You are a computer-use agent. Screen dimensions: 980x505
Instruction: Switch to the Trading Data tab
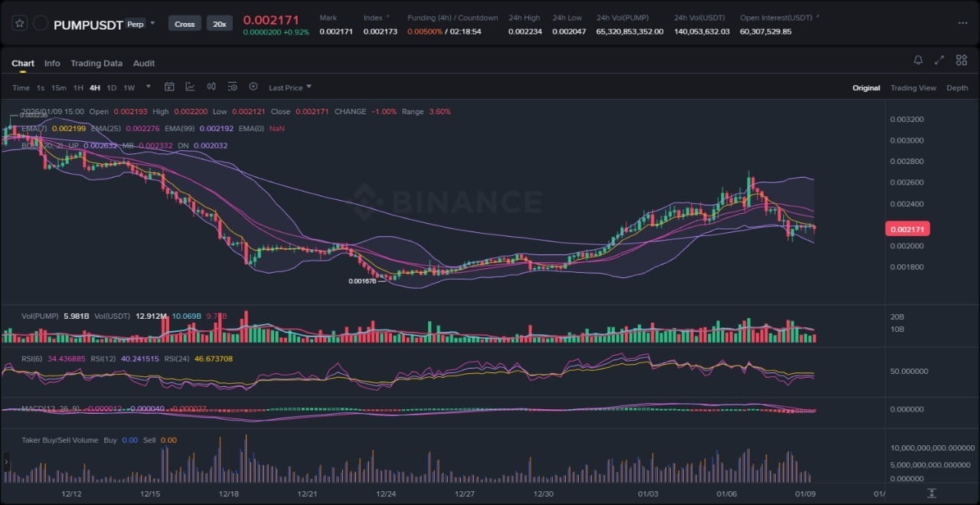(x=96, y=64)
